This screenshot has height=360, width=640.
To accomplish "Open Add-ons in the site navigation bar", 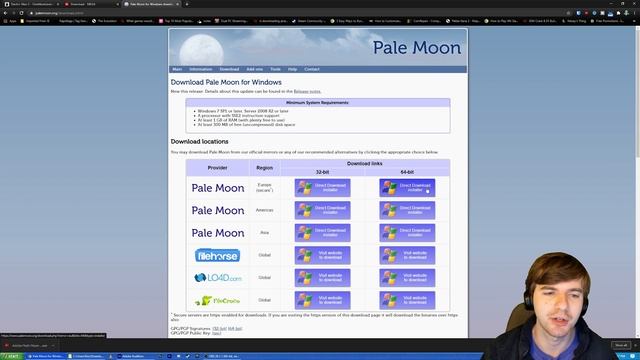I will pyautogui.click(x=255, y=69).
